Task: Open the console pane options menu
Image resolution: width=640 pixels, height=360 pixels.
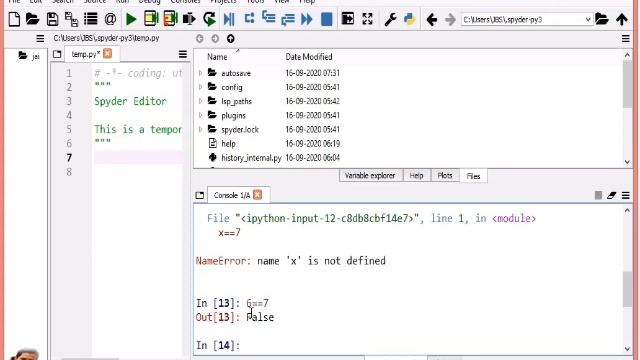Action: click(x=626, y=196)
